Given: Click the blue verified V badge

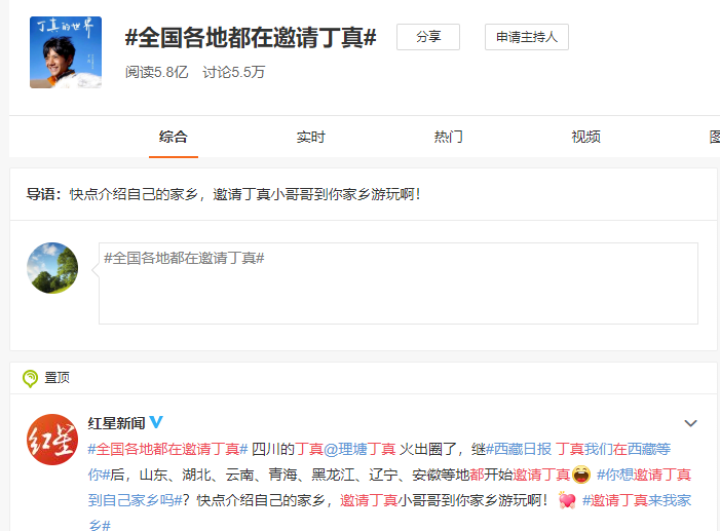Looking at the screenshot, I should pos(157,423).
